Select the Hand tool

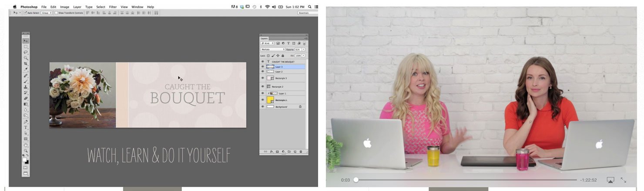[26, 144]
